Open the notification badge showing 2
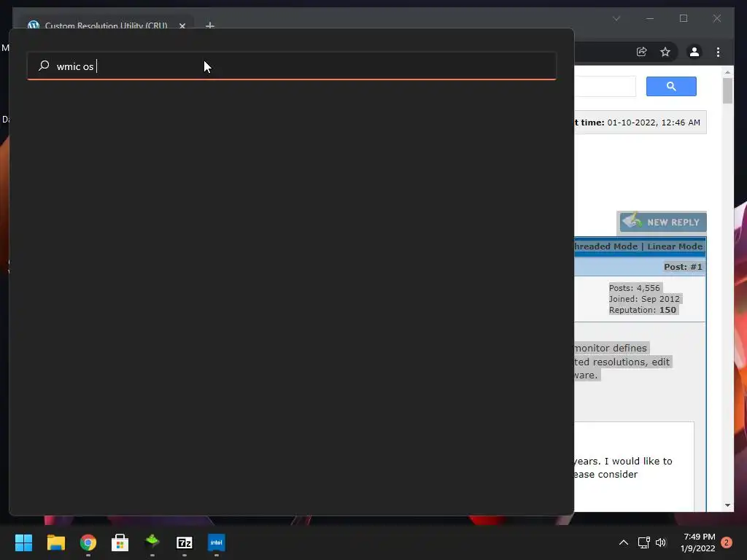Screen dimensions: 747x560 [x=727, y=542]
